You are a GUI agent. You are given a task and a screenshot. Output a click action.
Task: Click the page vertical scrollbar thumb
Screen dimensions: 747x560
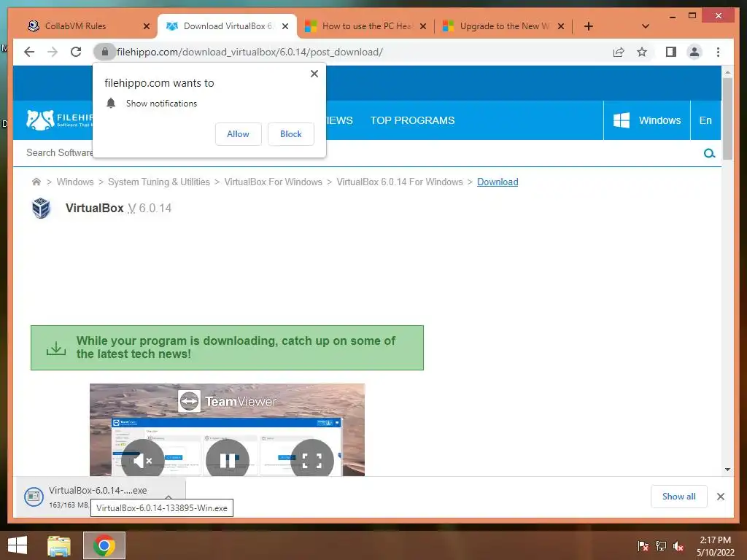tap(727, 118)
